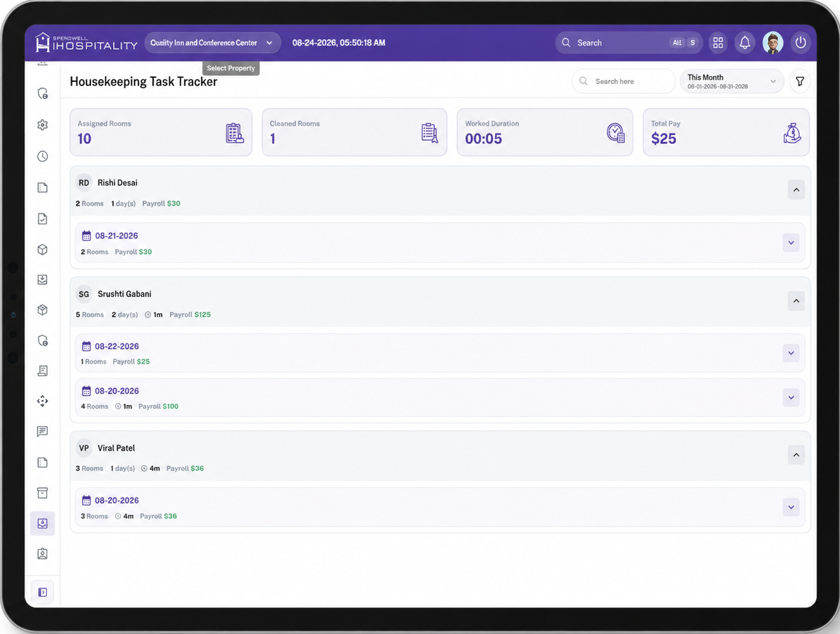Click the S tag in header search
840x634 pixels.
[692, 43]
